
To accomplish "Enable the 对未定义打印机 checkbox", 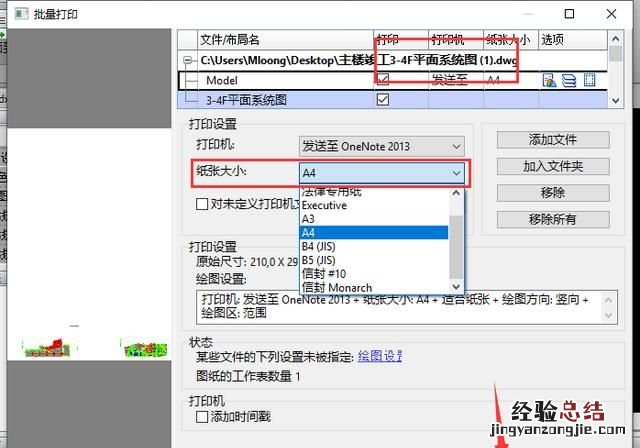I will point(202,204).
